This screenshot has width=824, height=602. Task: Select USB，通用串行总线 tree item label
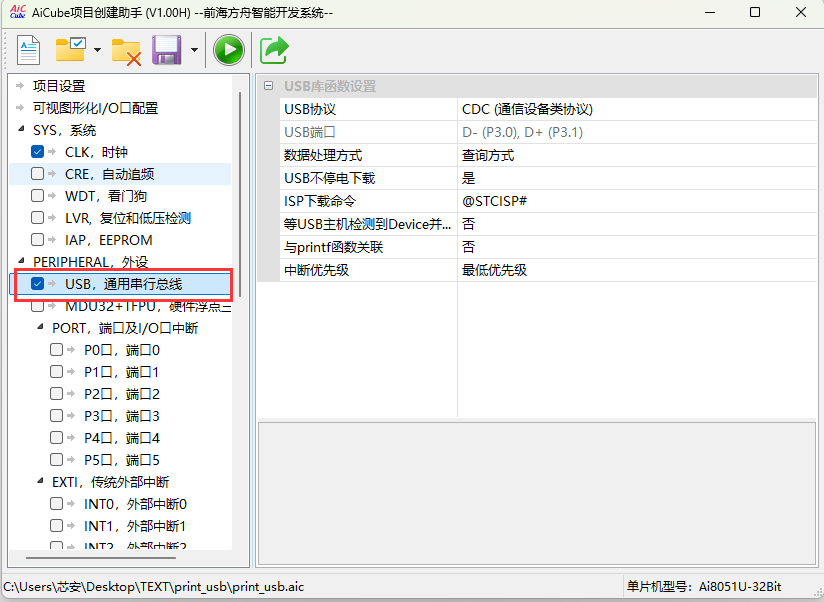coord(123,284)
